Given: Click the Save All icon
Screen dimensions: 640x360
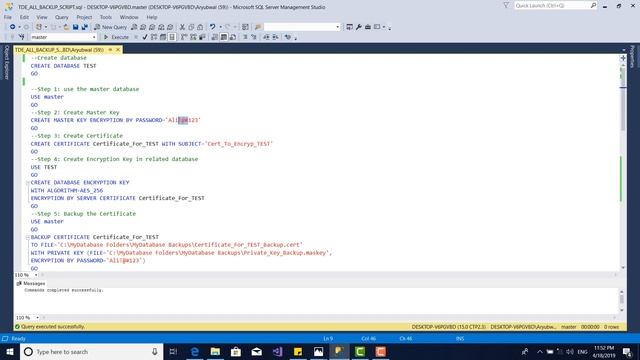Looking at the screenshot, I should coord(84,27).
